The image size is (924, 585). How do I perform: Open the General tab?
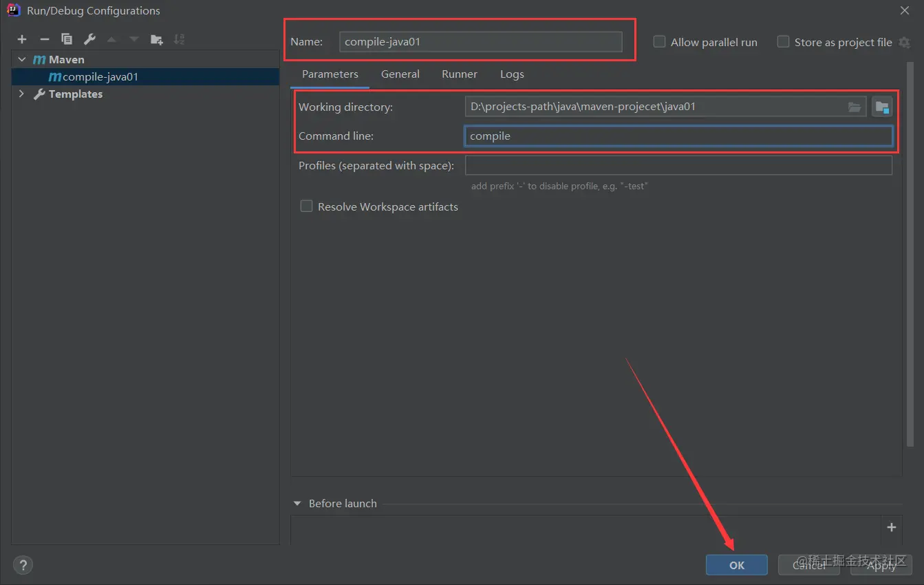[400, 74]
